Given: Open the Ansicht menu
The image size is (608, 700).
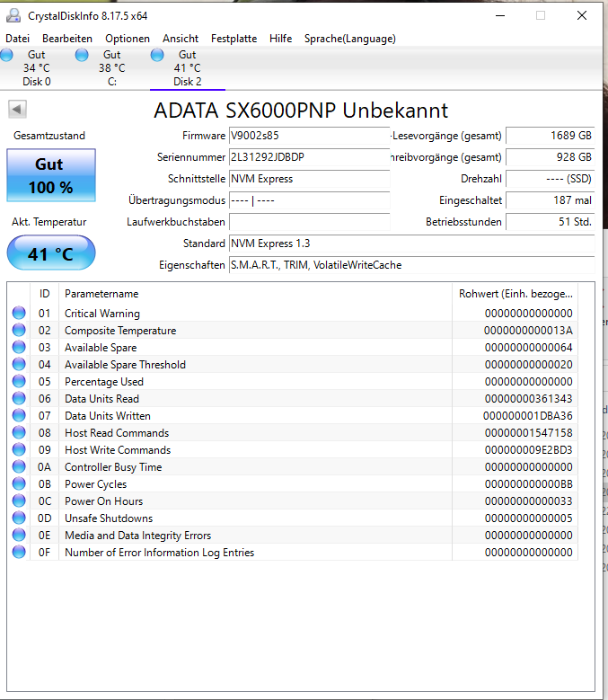Looking at the screenshot, I should tap(181, 39).
